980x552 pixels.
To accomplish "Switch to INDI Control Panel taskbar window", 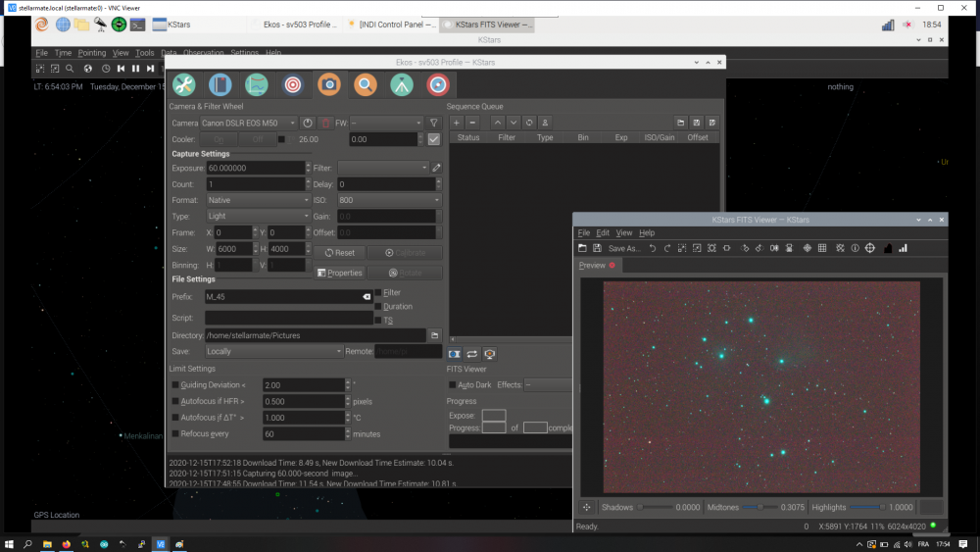I will 392,25.
